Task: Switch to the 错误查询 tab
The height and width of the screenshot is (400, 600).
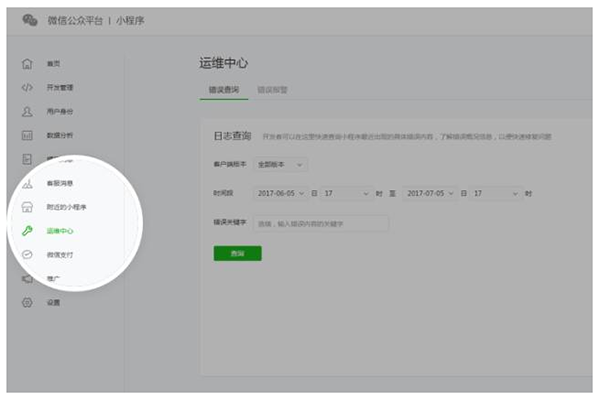Action: point(223,90)
